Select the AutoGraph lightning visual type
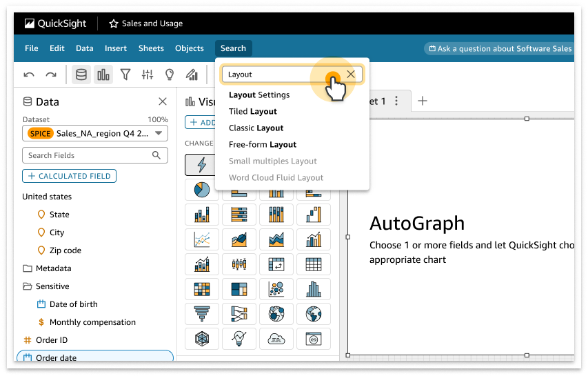 [201, 165]
